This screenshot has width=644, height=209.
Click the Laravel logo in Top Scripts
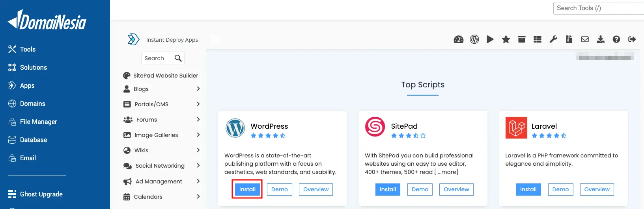pos(516,128)
